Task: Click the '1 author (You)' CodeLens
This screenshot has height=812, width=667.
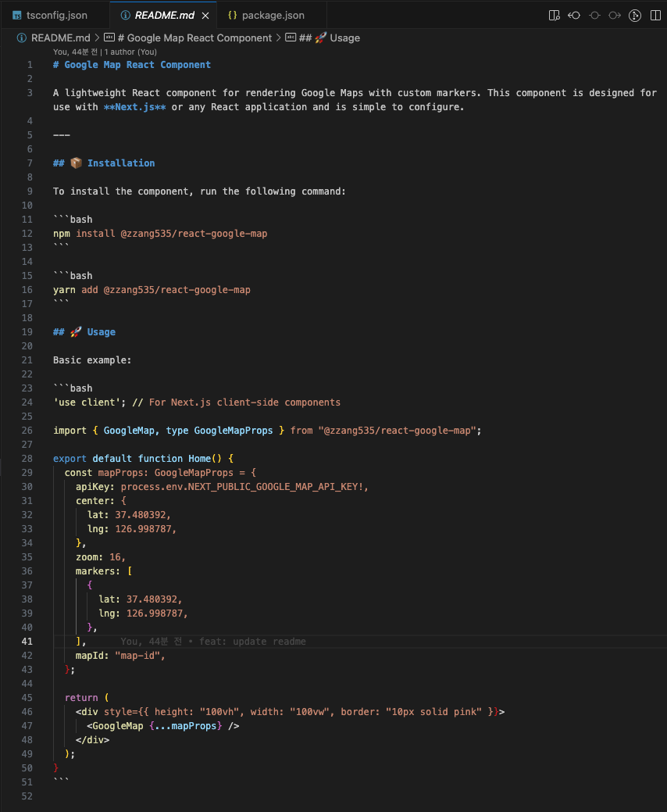Action: coord(130,52)
